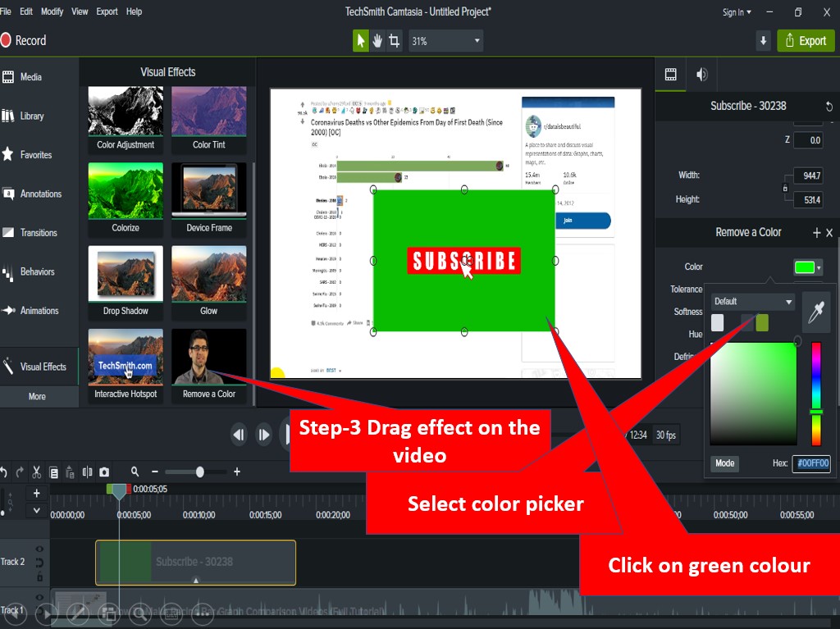Open the View menu

pyautogui.click(x=80, y=11)
